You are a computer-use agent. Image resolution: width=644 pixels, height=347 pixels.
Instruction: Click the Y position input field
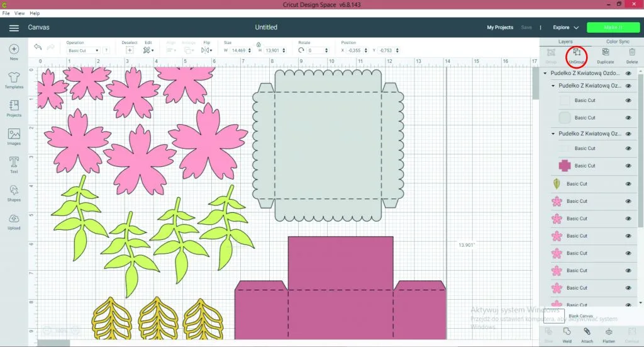386,50
